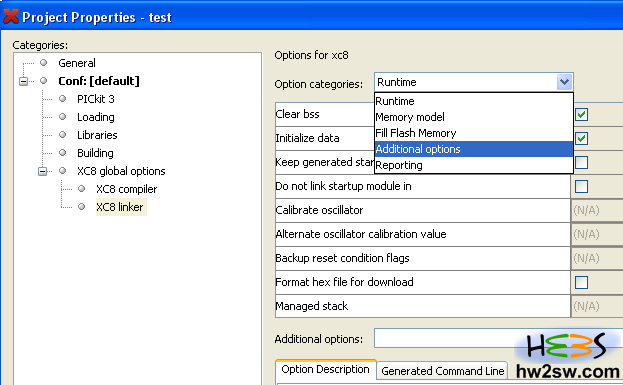
Task: Click bullet icon next to General
Action: tap(44, 63)
